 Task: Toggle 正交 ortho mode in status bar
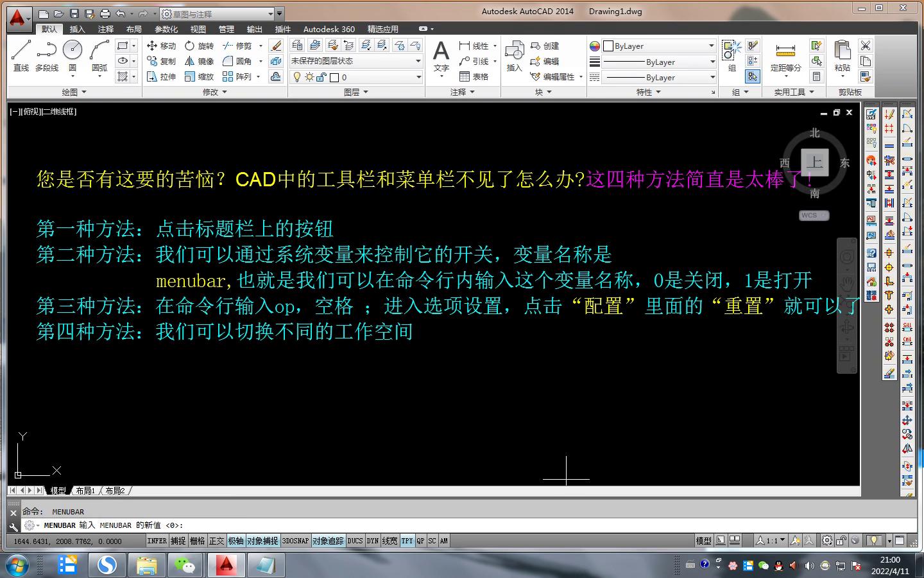point(217,541)
